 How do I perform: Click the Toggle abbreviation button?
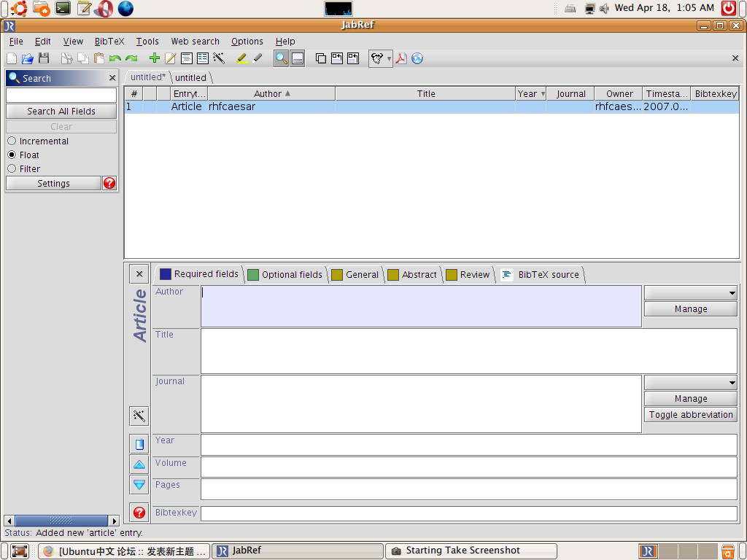(691, 415)
